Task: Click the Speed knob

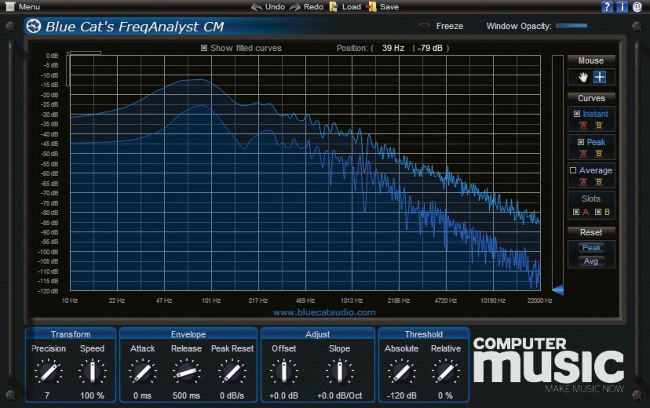Action: click(92, 371)
